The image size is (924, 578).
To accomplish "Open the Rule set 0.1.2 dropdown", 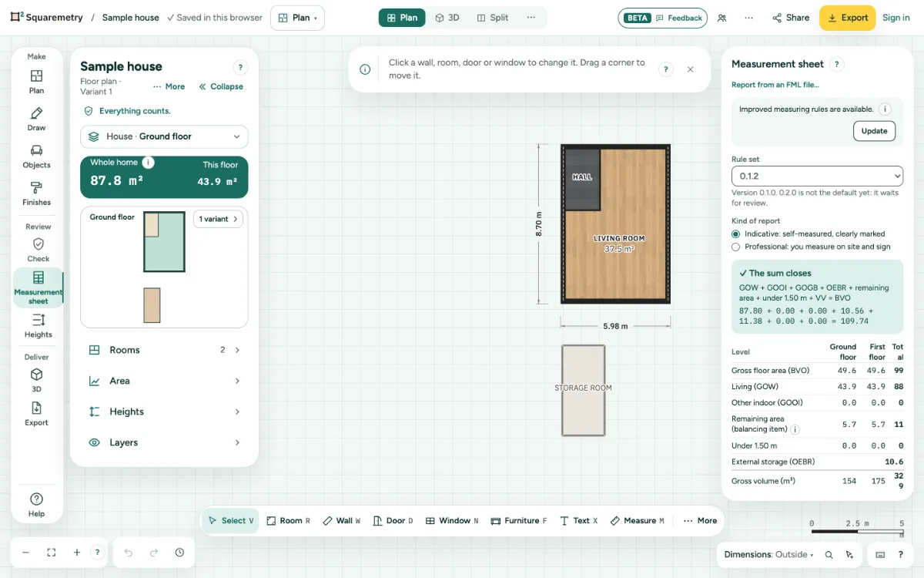I will point(817,176).
